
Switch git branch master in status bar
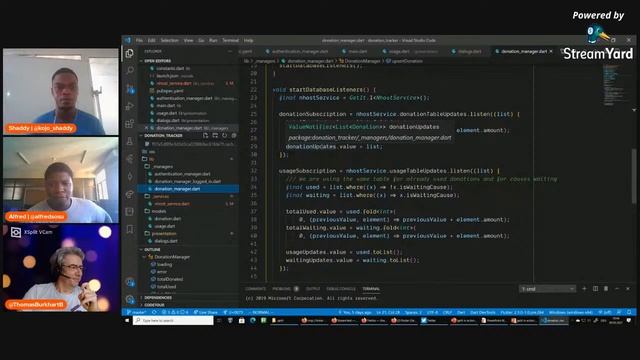pos(136,312)
